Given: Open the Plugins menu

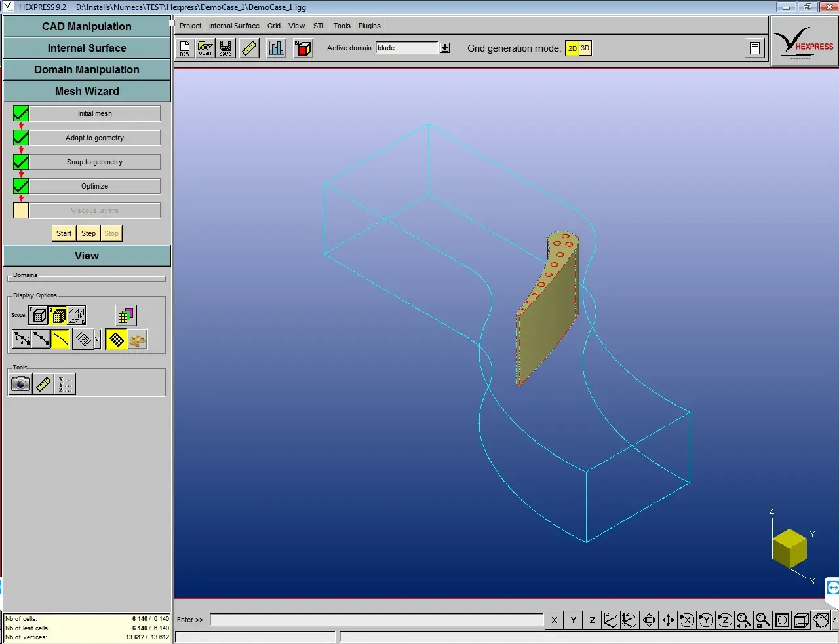Looking at the screenshot, I should click(x=370, y=26).
